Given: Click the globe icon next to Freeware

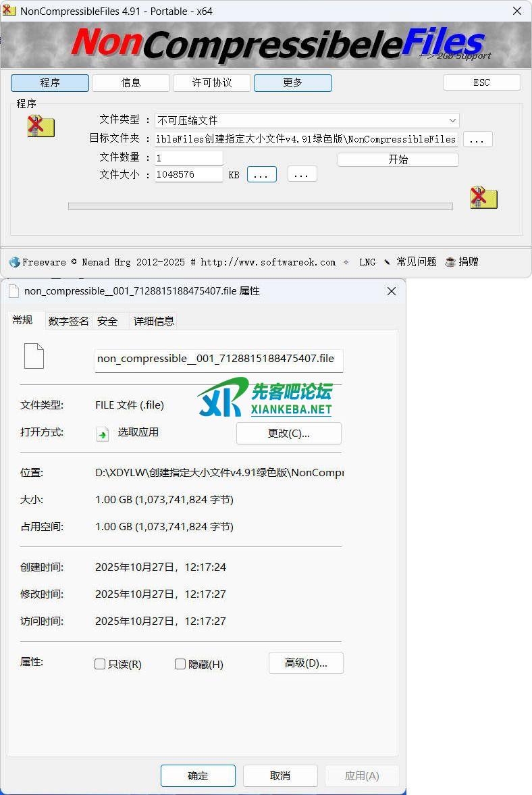Looking at the screenshot, I should [14, 262].
